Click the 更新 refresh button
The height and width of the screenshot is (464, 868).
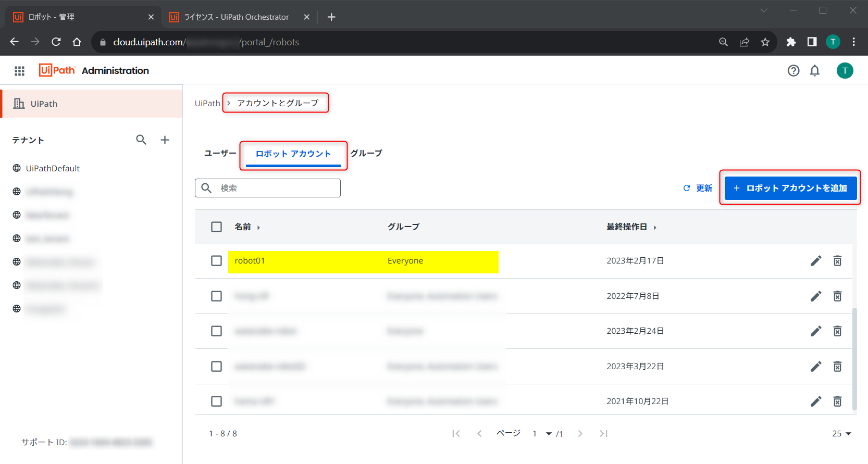point(698,188)
